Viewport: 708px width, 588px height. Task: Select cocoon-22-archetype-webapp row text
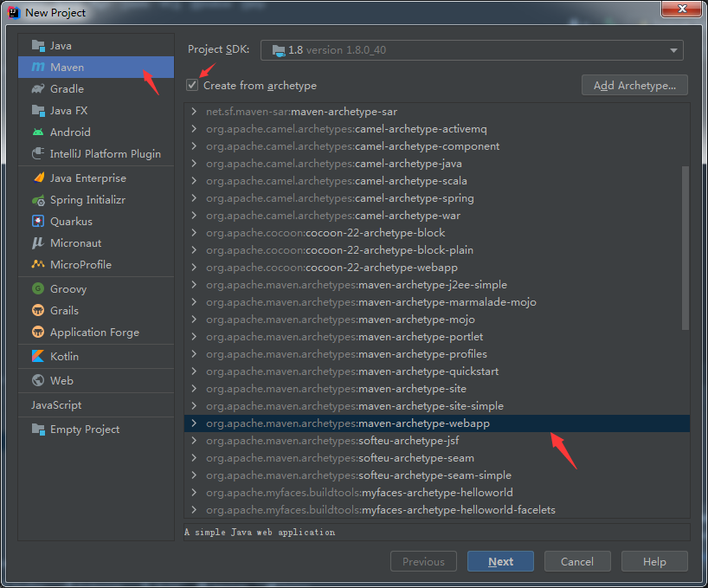331,268
